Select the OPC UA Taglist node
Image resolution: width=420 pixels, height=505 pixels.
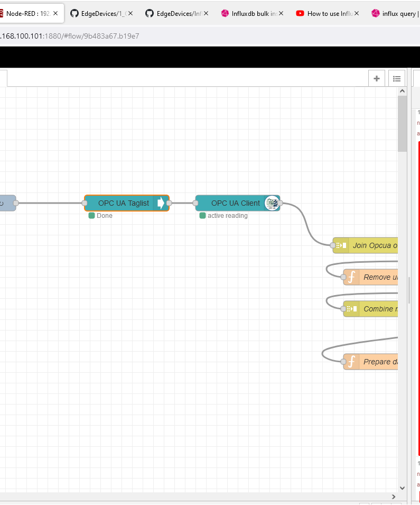(x=123, y=203)
